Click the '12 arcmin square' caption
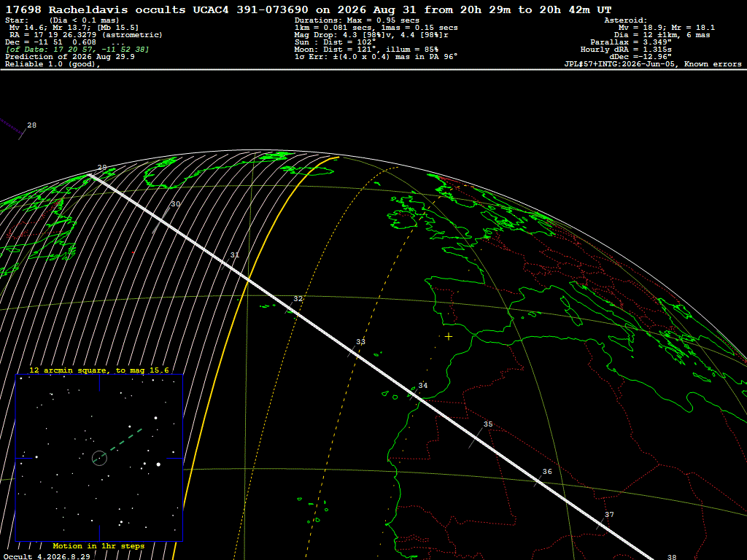The width and height of the screenshot is (747, 560). click(x=99, y=370)
